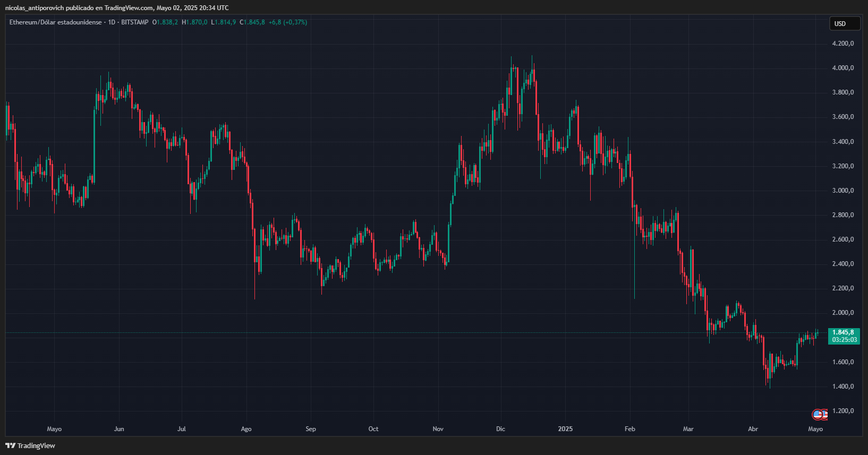Click the TradingView.com text in header

tap(129, 8)
